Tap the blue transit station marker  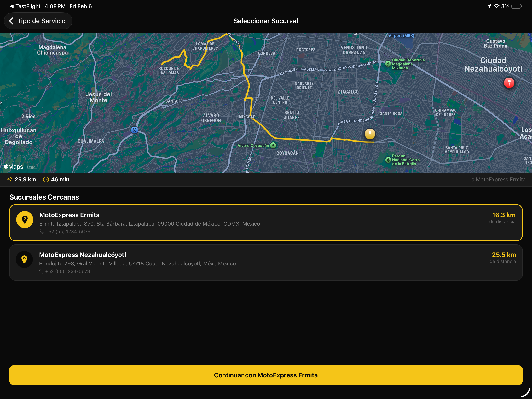(134, 130)
